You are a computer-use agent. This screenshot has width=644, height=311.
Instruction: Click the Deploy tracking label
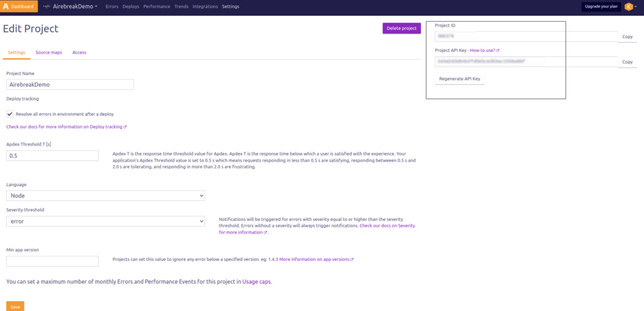click(23, 99)
